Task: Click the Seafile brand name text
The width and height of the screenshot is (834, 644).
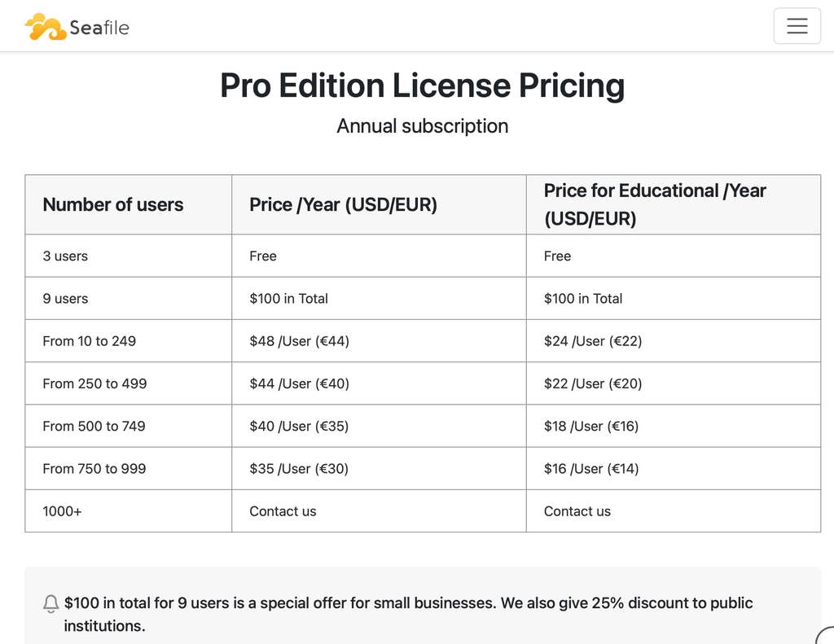Action: coord(99,28)
